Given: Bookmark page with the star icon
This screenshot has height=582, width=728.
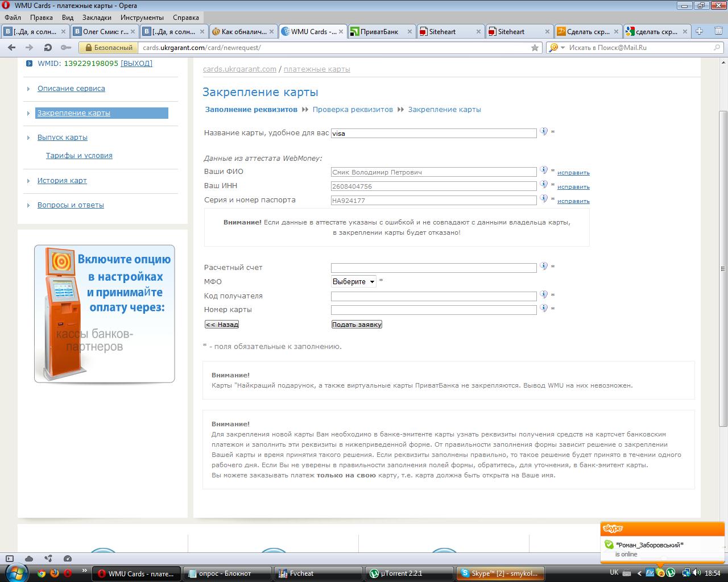Looking at the screenshot, I should click(535, 48).
